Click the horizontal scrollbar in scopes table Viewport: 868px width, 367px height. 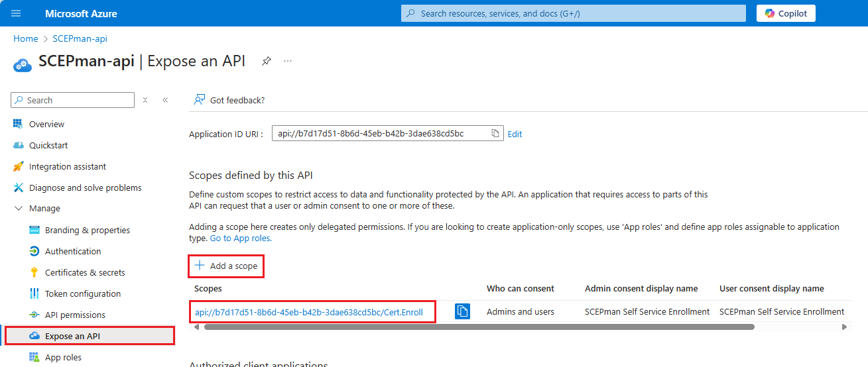tap(477, 327)
